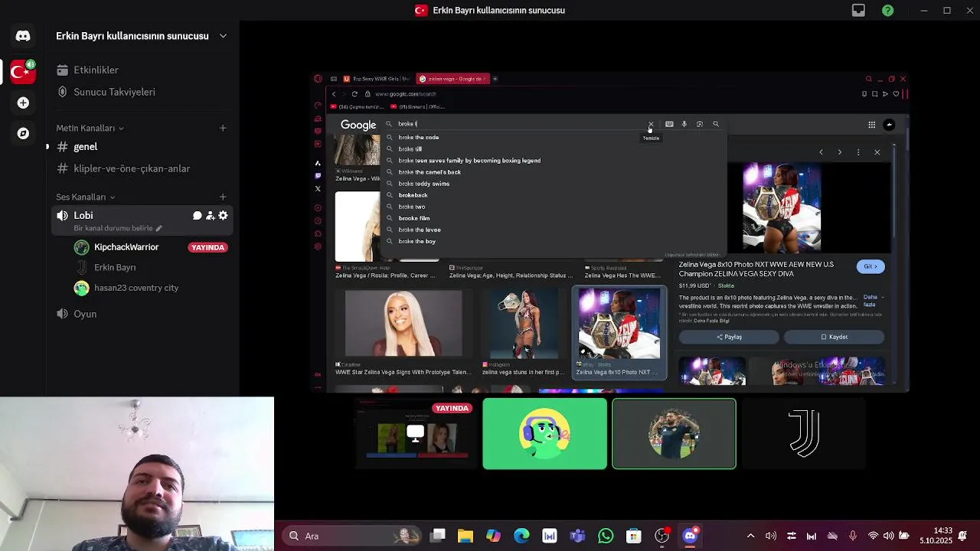Show hidden system tray icons
This screenshot has height=551, width=980.
(x=750, y=536)
